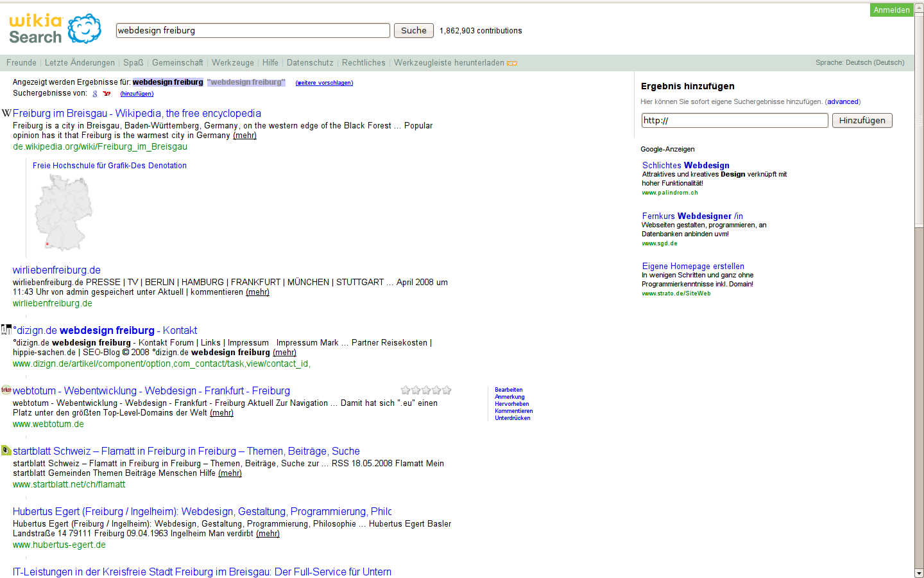This screenshot has height=578, width=924.
Task: Open the Wikia Search logo homepage
Action: pos(55,29)
